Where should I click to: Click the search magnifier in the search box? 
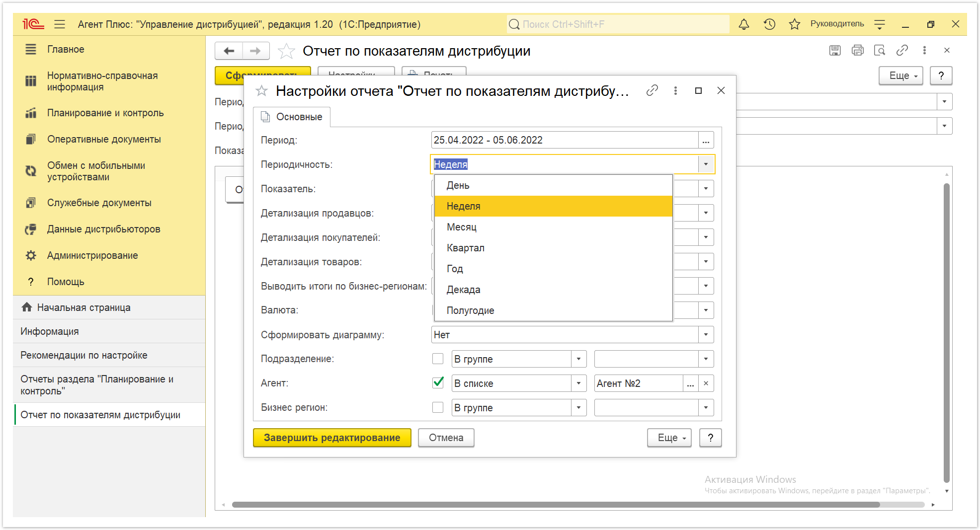pos(514,24)
